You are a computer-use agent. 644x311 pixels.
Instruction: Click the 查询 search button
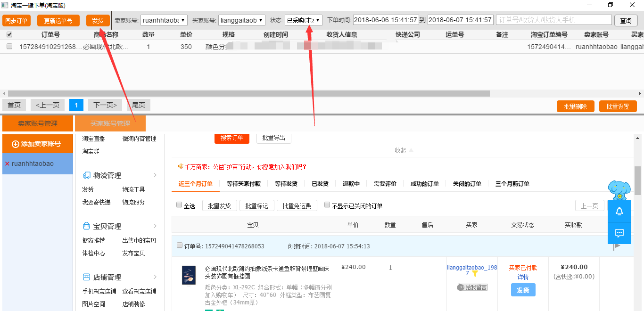(x=626, y=21)
